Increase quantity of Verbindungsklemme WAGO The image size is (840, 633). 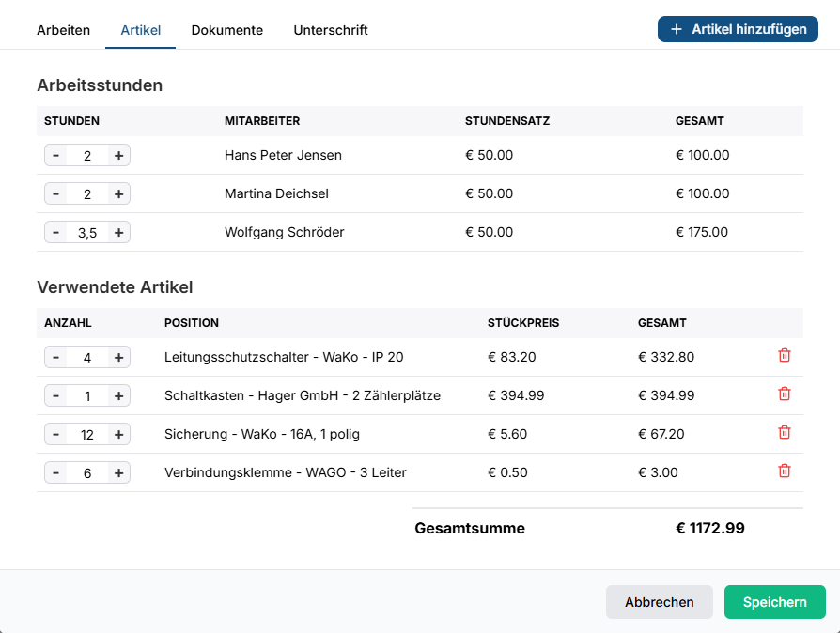point(118,473)
